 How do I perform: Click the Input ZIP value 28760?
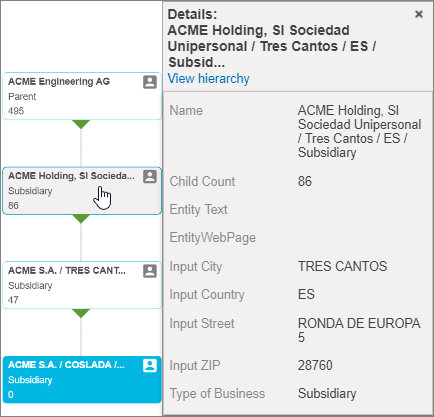tap(315, 365)
